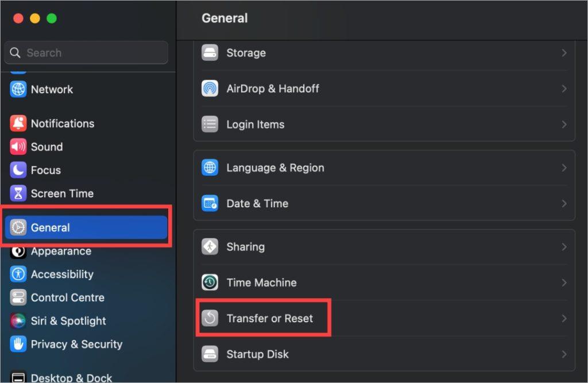588x383 pixels.
Task: Open Startup Disk via its chevron
Action: tap(564, 354)
